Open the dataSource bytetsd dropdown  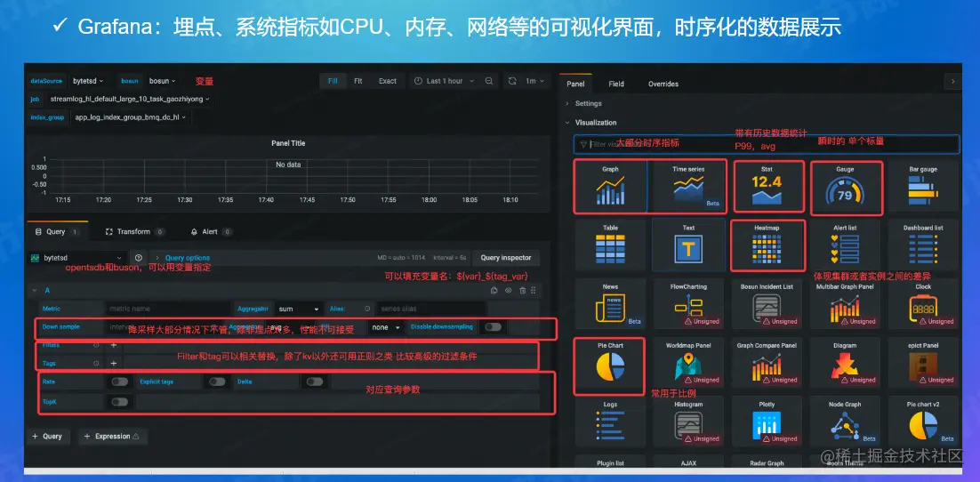coord(88,81)
